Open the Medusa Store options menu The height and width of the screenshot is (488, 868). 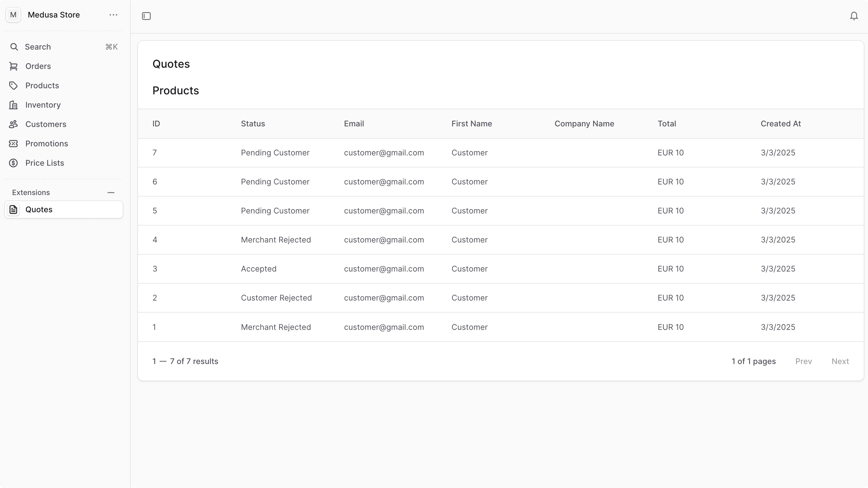tap(113, 15)
